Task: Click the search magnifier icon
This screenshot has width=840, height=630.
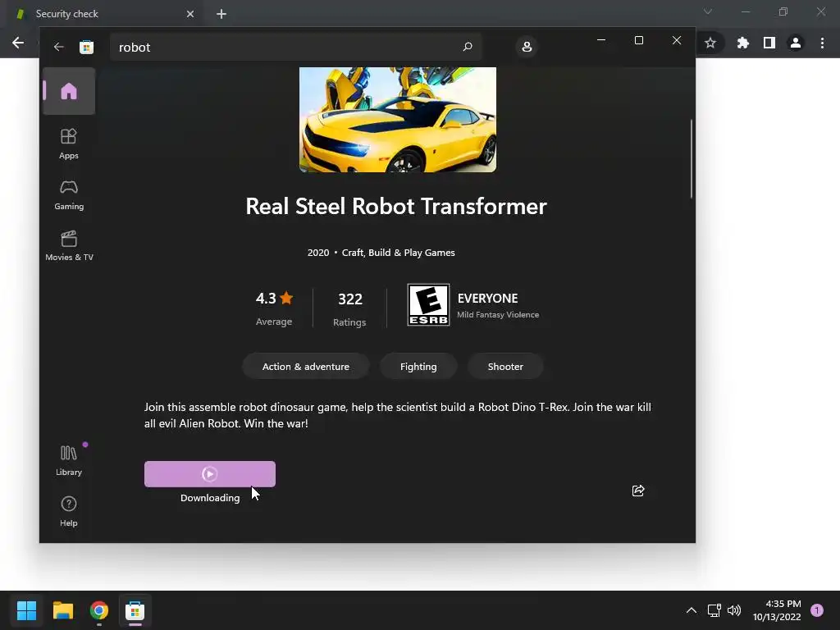Action: coord(467,47)
